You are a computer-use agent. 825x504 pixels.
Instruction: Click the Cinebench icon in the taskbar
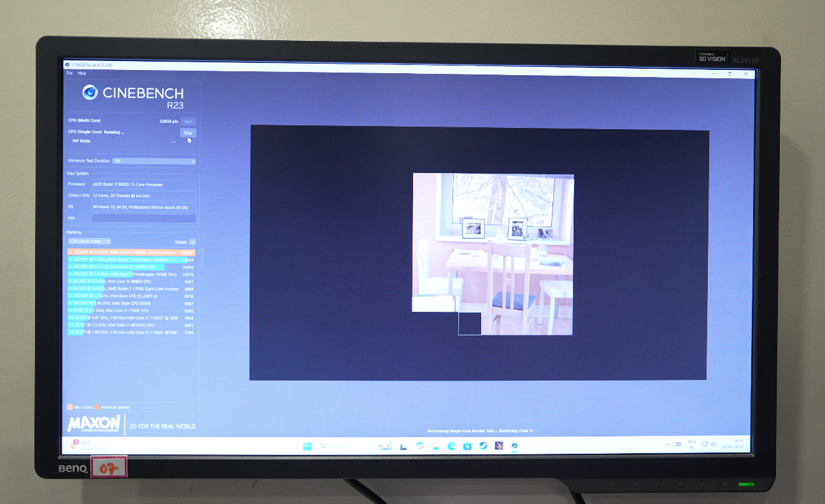[514, 446]
